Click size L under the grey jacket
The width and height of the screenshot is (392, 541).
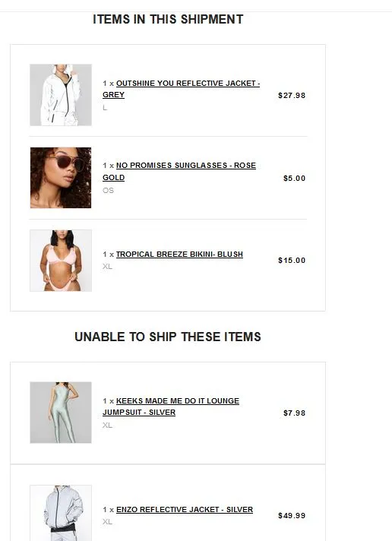point(105,108)
